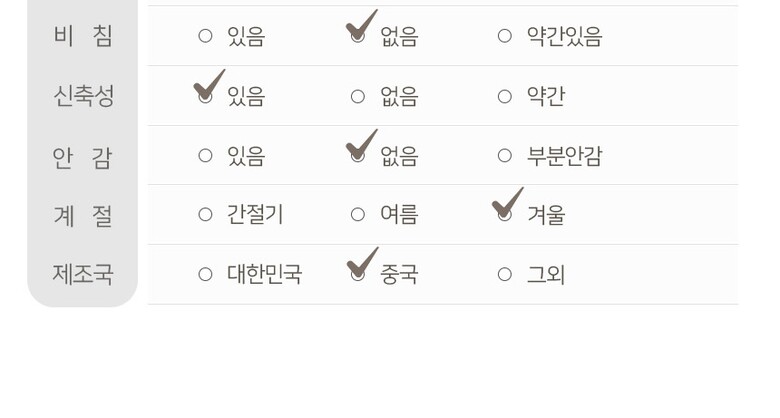Click the 비침 row label
The width and height of the screenshot is (780, 418).
click(83, 37)
